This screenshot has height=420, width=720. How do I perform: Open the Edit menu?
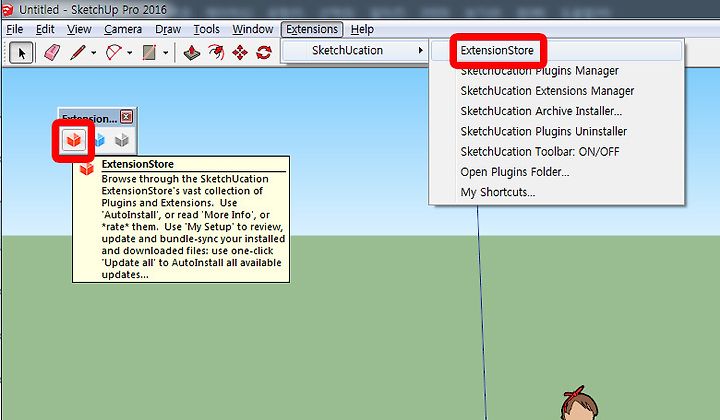coord(45,29)
